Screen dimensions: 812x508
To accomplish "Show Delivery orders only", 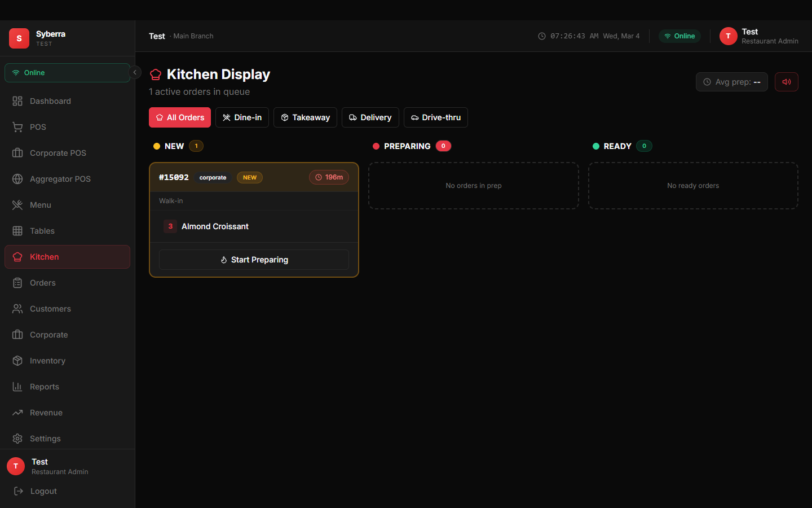I will click(370, 117).
